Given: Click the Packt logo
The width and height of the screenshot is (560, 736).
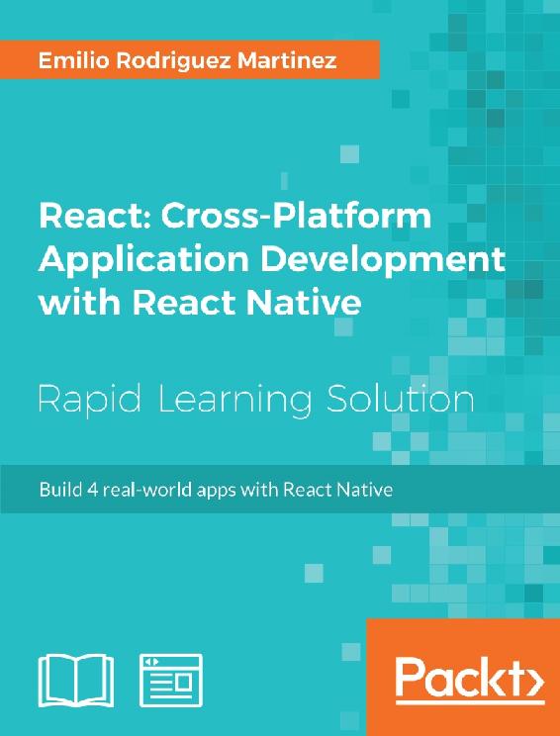Looking at the screenshot, I should (x=470, y=680).
